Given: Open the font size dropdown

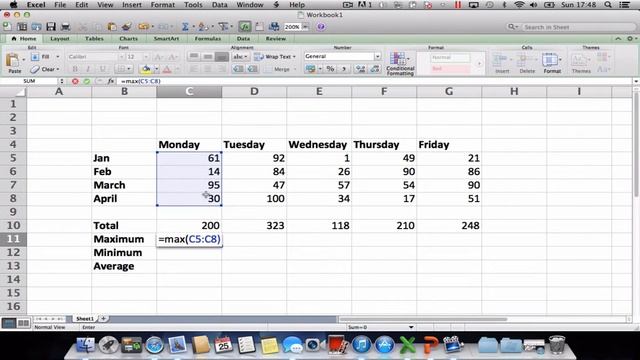Looking at the screenshot, I should tap(146, 57).
